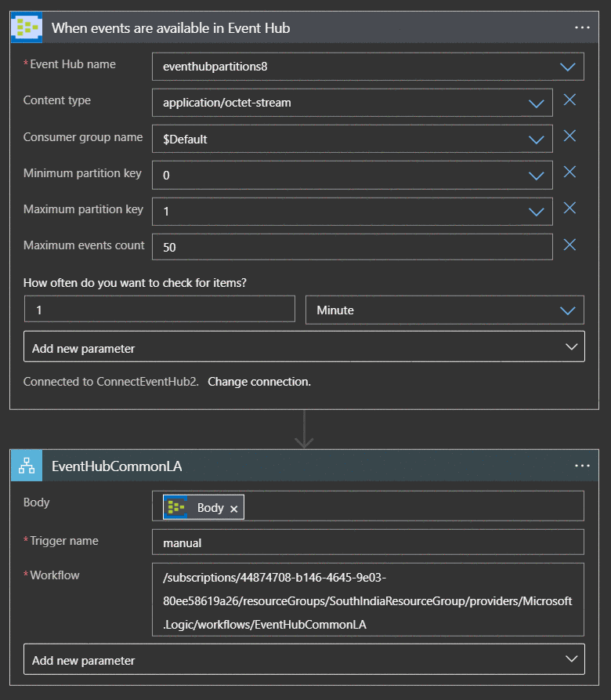Remove the Maximum events count parameter

569,245
